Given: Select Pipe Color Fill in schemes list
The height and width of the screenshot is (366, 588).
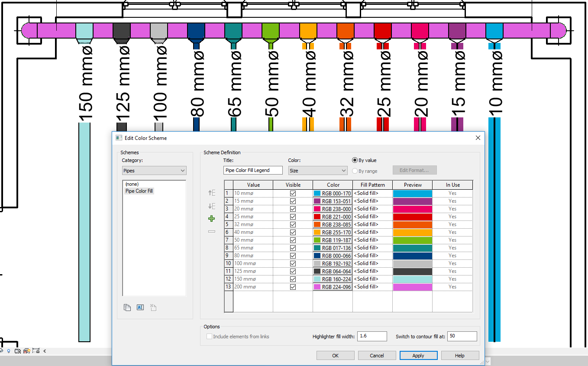Looking at the screenshot, I should click(x=139, y=191).
